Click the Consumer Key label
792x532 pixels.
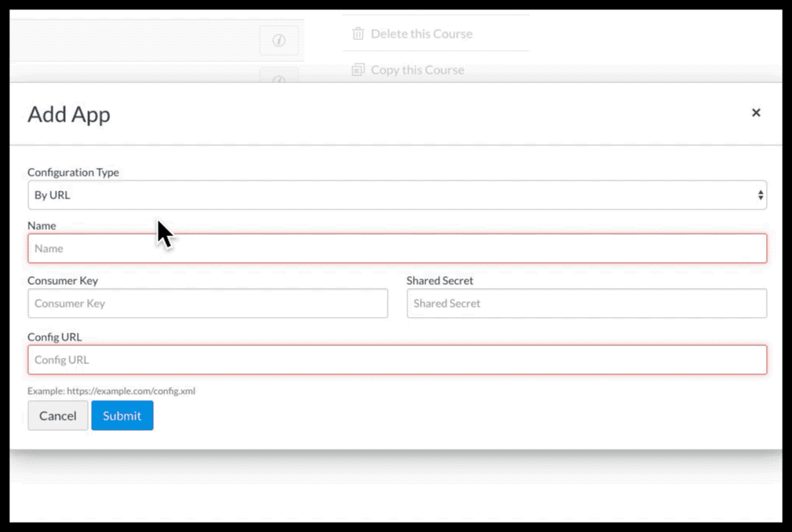click(x=63, y=281)
